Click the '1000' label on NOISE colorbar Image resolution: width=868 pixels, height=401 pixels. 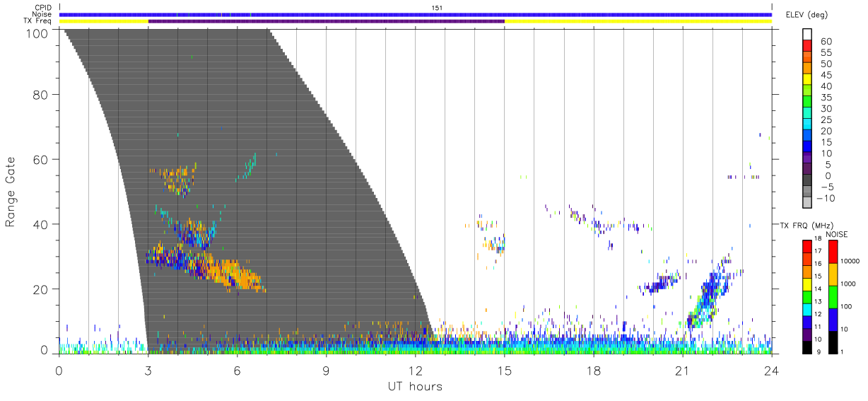[x=848, y=284]
